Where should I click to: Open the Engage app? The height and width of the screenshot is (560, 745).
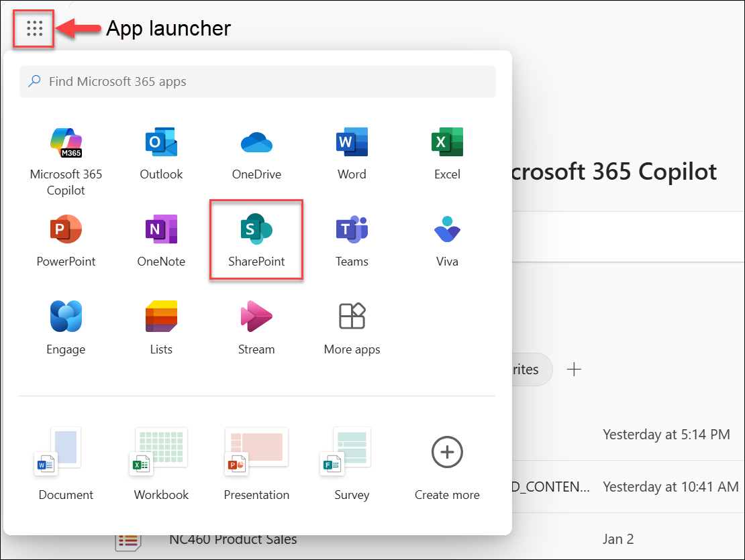click(66, 328)
